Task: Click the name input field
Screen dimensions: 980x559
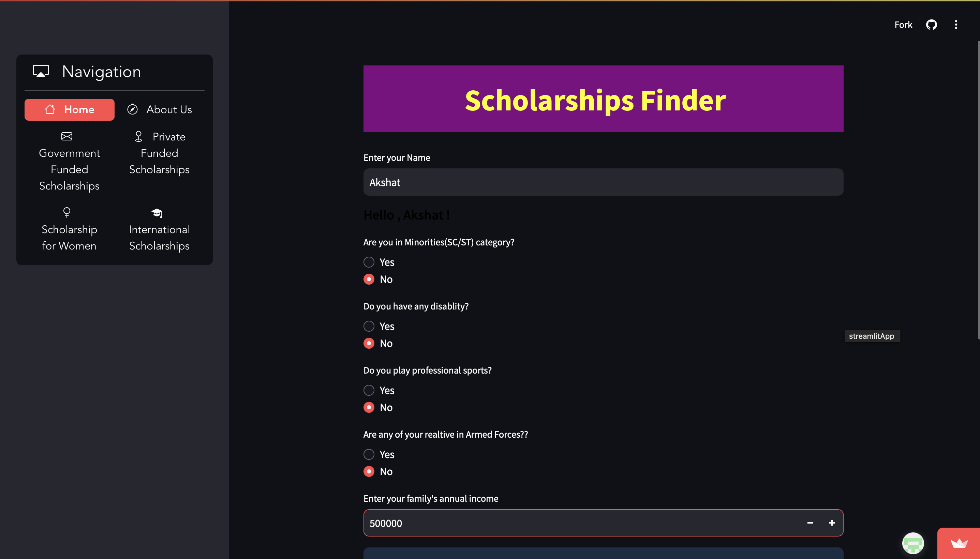Action: 603,182
